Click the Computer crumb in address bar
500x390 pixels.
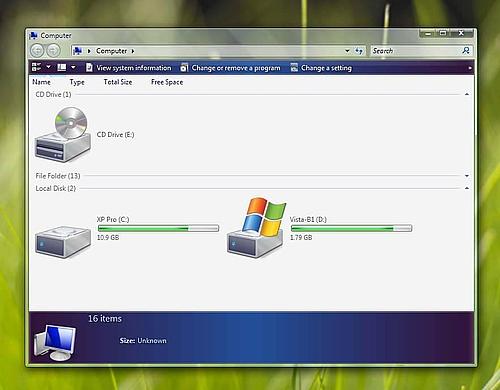(x=111, y=51)
